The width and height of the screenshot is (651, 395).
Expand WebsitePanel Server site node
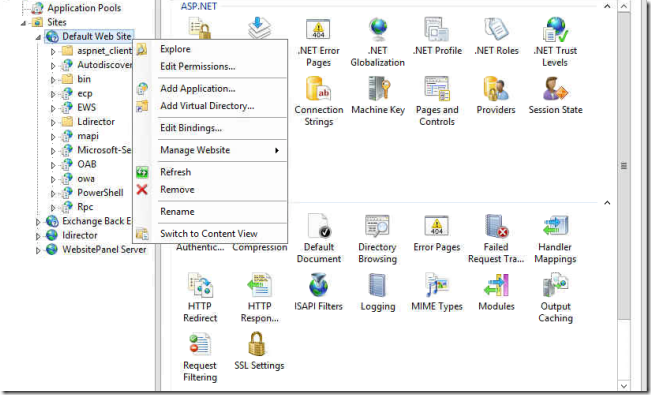click(x=38, y=250)
